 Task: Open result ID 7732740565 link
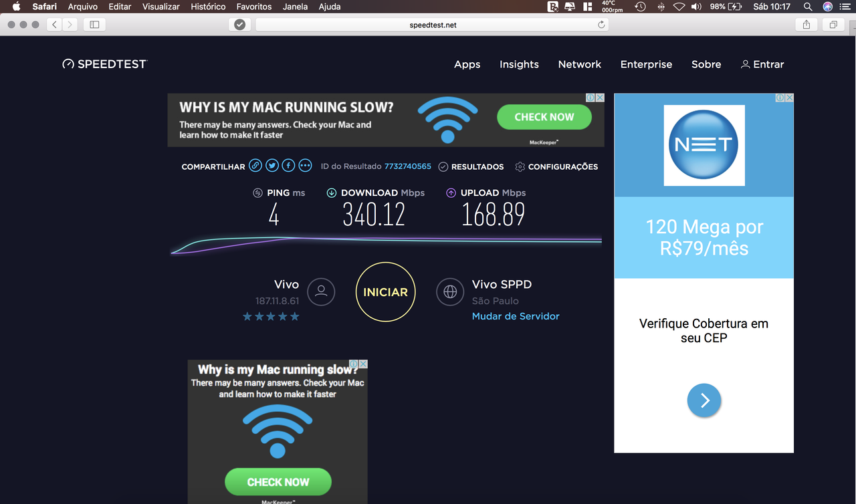[x=408, y=166]
